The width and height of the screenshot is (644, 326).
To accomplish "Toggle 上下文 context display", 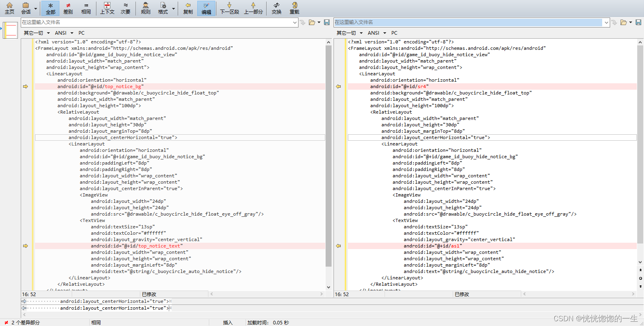I will (x=107, y=8).
